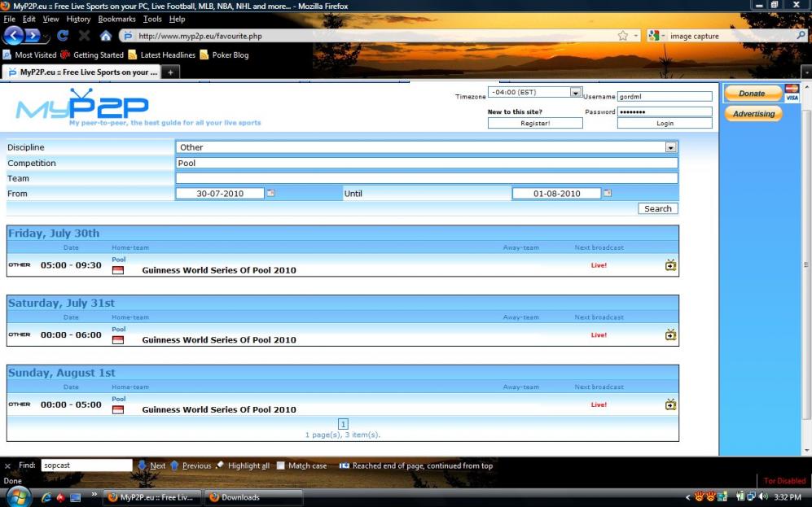Toggle the Match case checkbox

pos(281,466)
